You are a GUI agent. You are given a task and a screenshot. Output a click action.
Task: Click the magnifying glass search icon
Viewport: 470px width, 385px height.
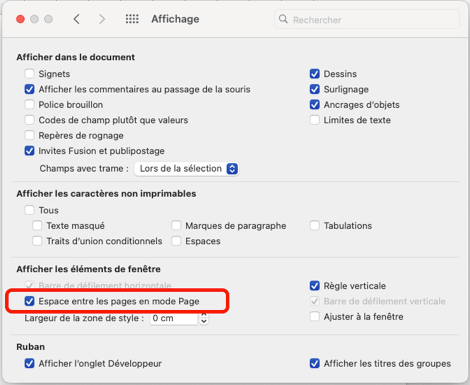pyautogui.click(x=283, y=19)
